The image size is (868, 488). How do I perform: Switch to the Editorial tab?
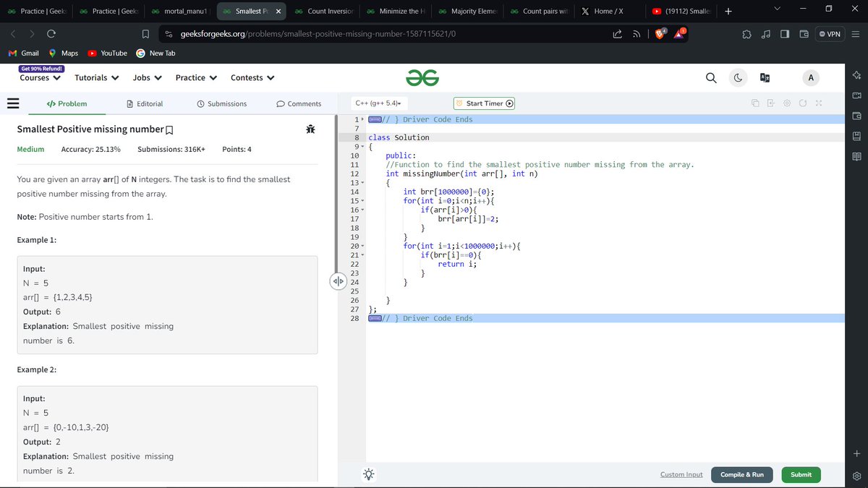145,104
